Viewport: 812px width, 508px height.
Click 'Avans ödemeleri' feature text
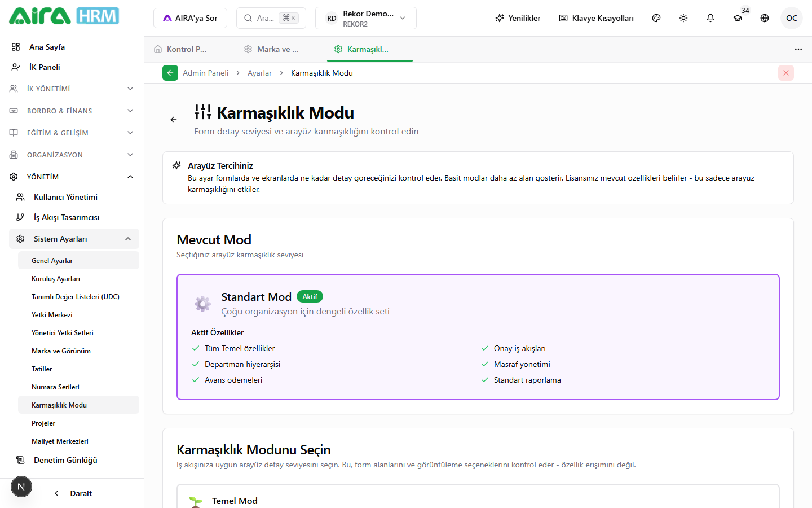pos(233,380)
